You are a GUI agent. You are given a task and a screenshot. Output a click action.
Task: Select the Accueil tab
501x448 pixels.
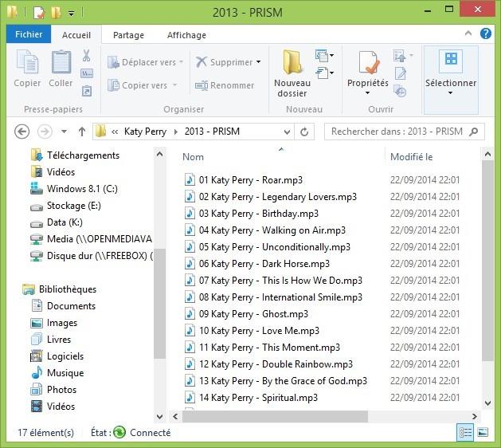(x=76, y=35)
